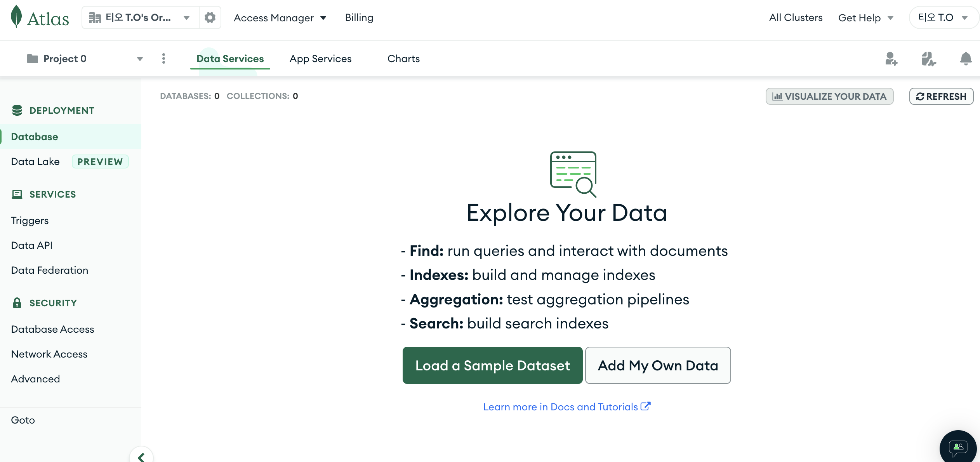The height and width of the screenshot is (462, 980).
Task: Click the DATABASES: 0 counter
Action: pyautogui.click(x=190, y=96)
